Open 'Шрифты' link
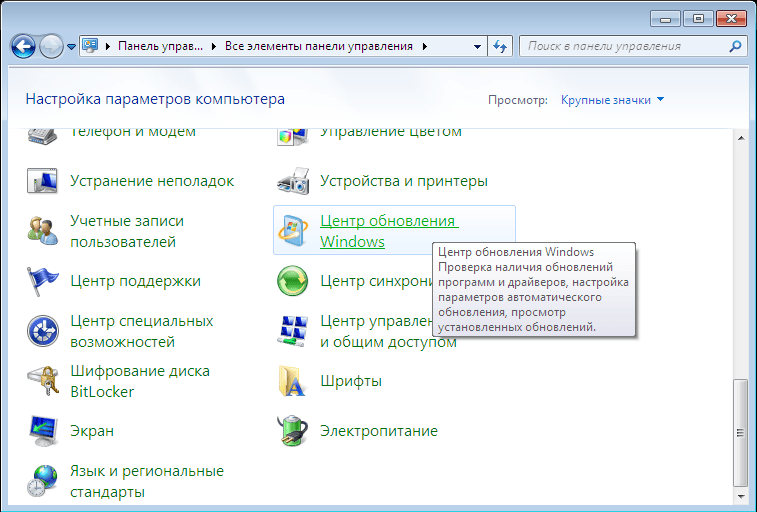Image resolution: width=757 pixels, height=512 pixels. point(351,381)
